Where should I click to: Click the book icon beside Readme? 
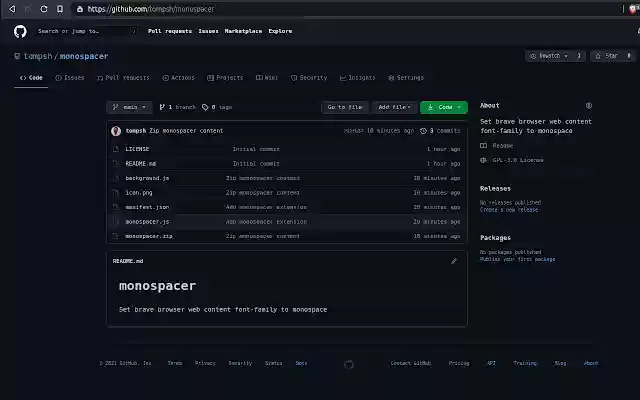pyautogui.click(x=483, y=146)
